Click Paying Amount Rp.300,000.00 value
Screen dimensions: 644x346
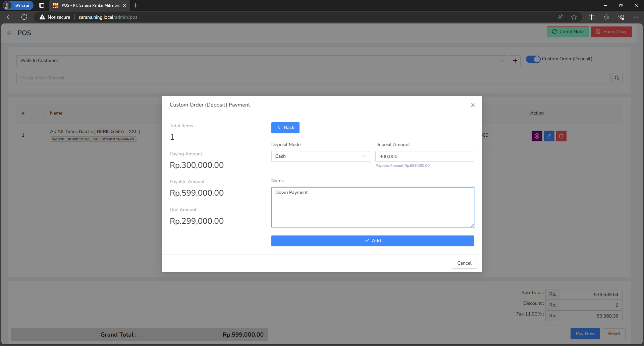point(197,165)
